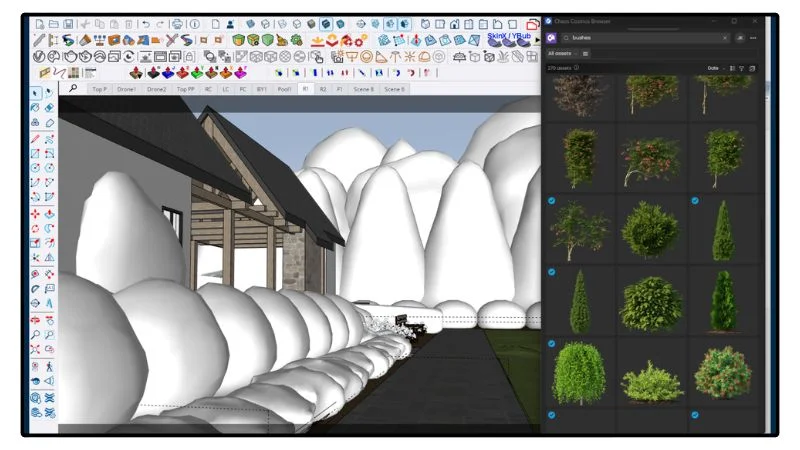The image size is (800, 450).
Task: Select the Rotate tool
Action: 35,228
